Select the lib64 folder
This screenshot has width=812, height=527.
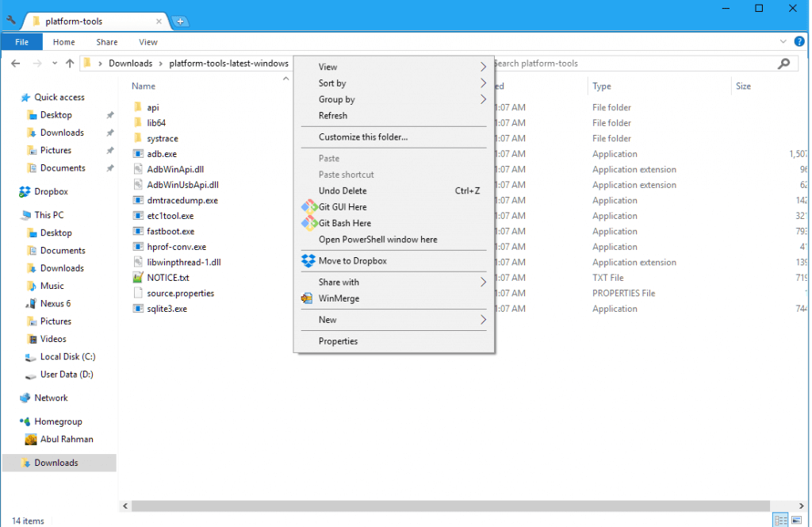coord(156,123)
